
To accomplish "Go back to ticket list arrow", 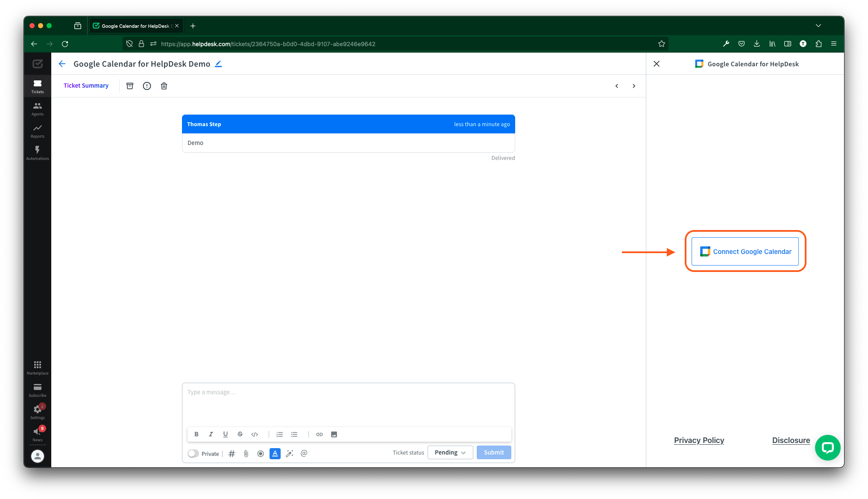I will click(x=62, y=64).
